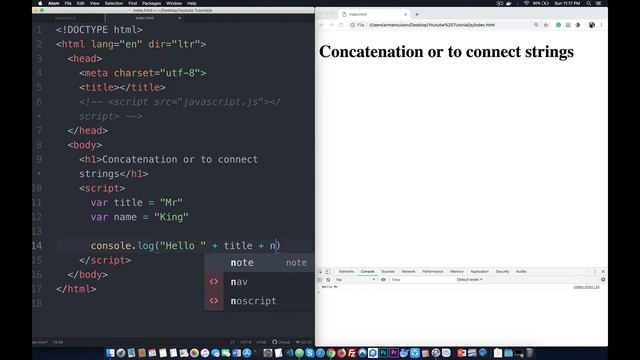Open the Help menu

(191, 3)
